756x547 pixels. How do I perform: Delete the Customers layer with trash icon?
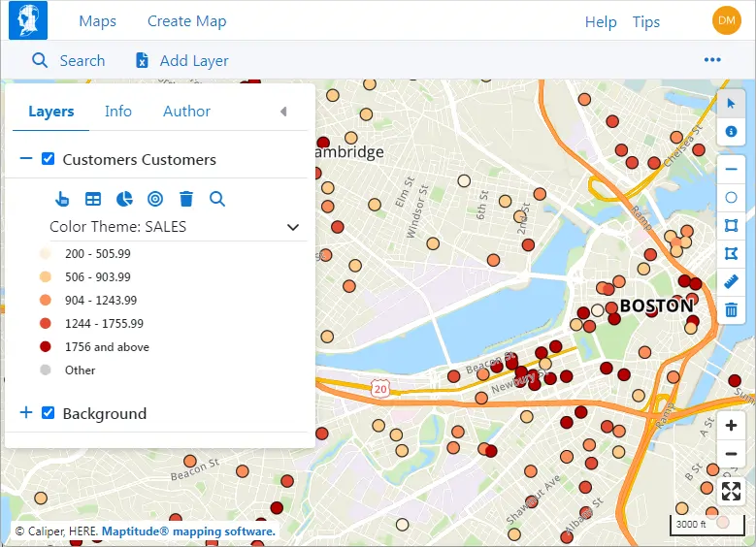186,199
